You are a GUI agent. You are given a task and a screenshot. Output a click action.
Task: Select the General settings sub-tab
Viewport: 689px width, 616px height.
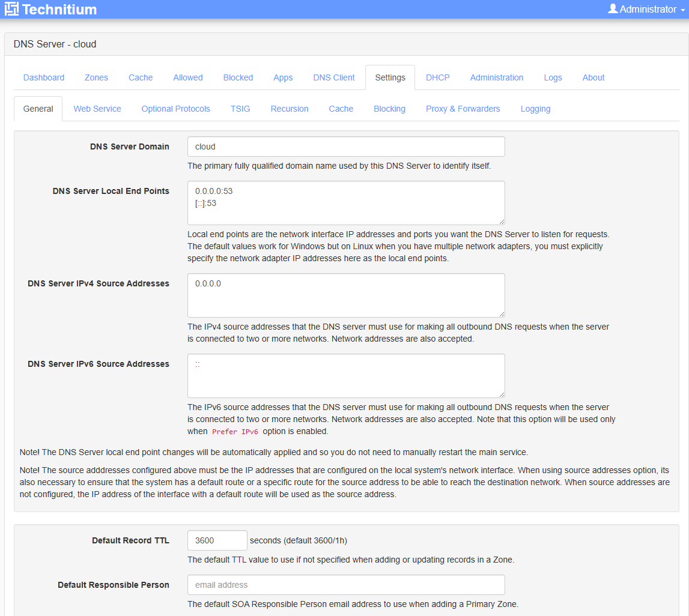(x=38, y=109)
